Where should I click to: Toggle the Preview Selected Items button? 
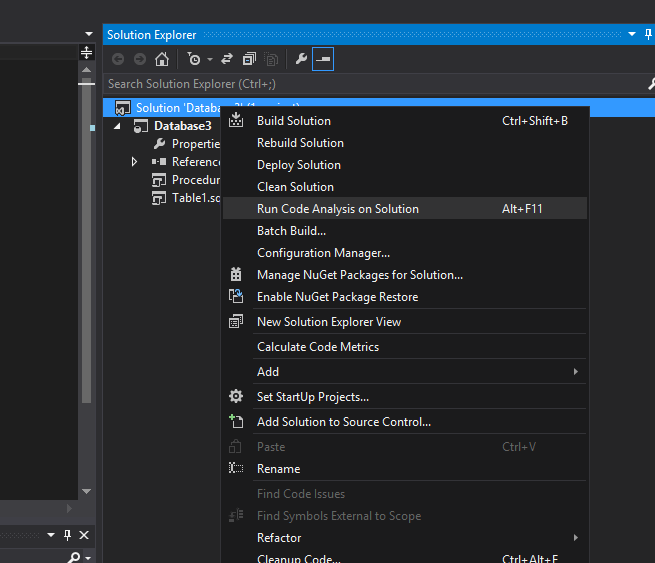(x=323, y=60)
